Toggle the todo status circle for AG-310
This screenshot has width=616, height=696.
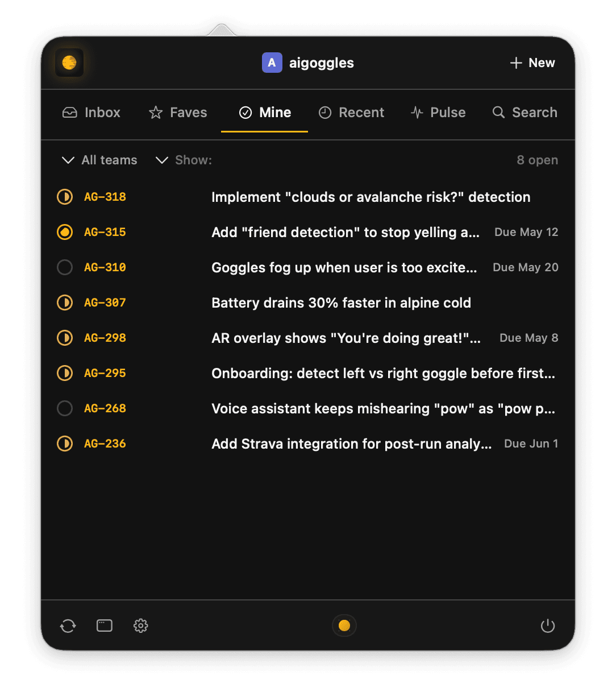[65, 267]
